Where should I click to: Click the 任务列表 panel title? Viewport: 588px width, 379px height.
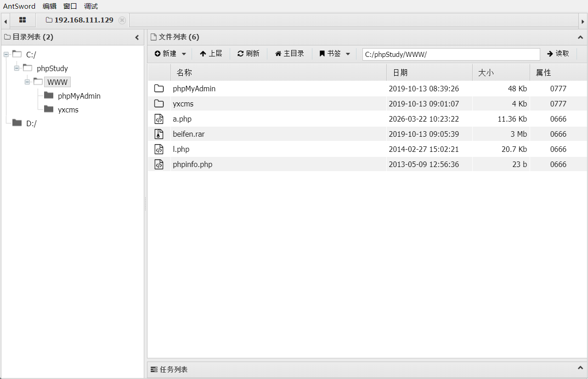tap(173, 369)
